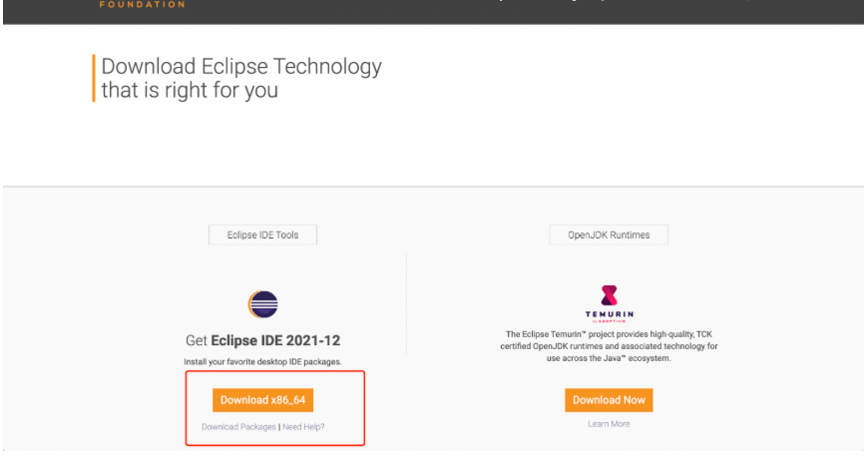Open the Need Help? link
The width and height of the screenshot is (868, 459).
(x=303, y=427)
